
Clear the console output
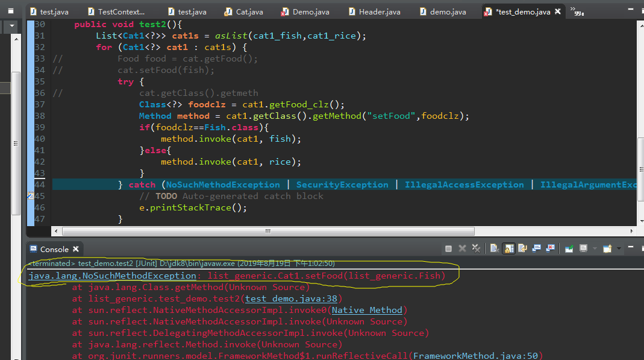(494, 248)
